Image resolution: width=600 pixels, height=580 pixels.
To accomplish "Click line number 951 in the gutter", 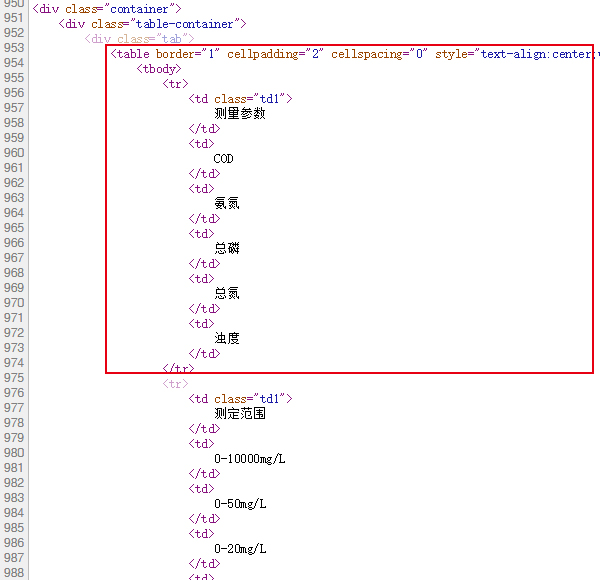I will [14, 18].
